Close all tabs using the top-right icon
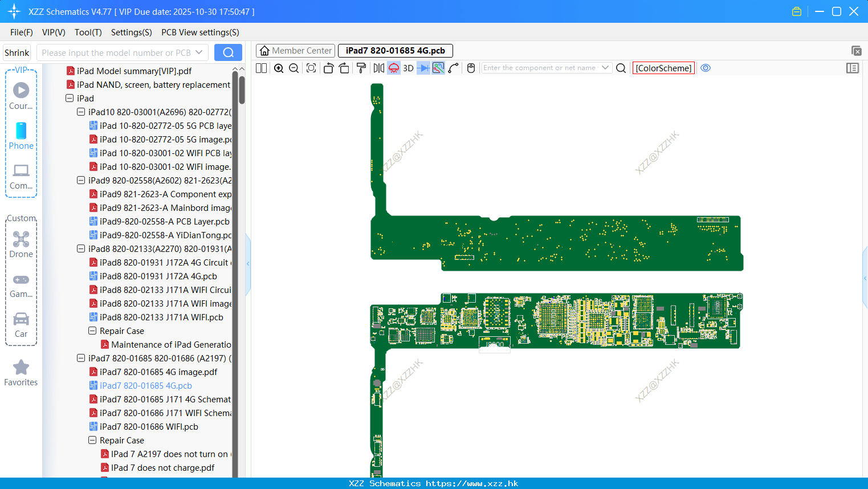Screen dimensions: 868x489 (856, 51)
